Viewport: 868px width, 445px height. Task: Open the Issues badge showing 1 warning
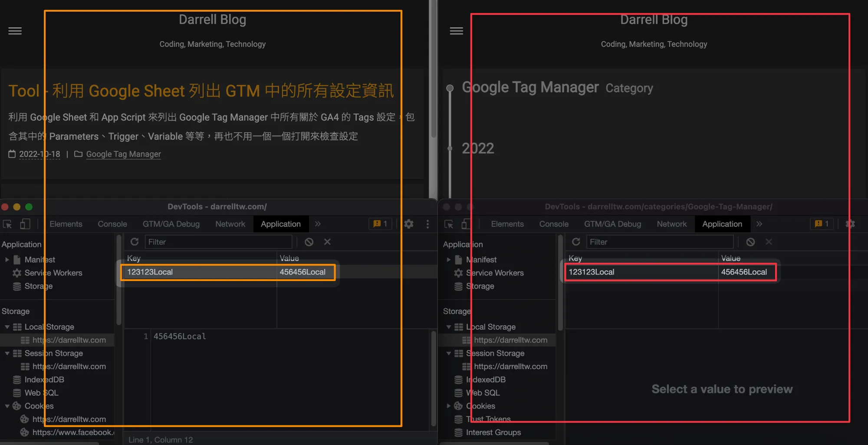point(380,224)
